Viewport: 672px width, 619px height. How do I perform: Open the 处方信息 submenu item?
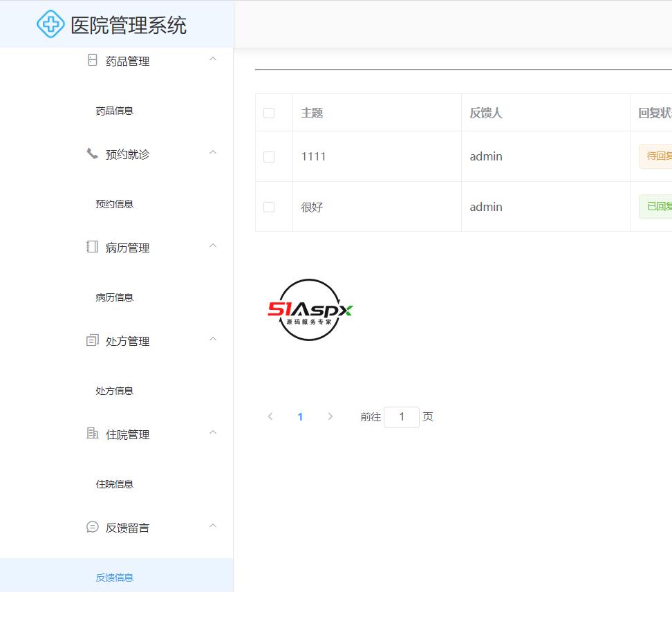click(x=115, y=391)
